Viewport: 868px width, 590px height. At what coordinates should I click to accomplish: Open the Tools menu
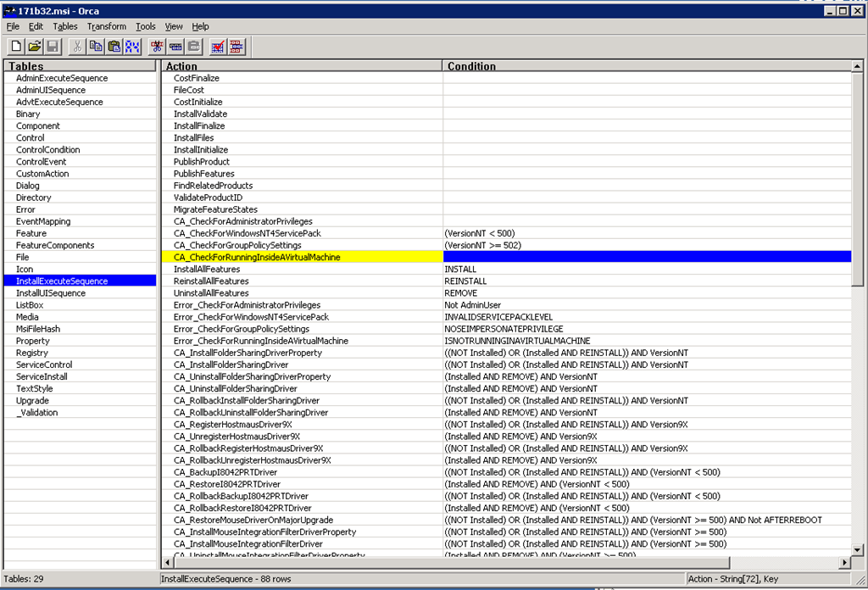[x=145, y=26]
